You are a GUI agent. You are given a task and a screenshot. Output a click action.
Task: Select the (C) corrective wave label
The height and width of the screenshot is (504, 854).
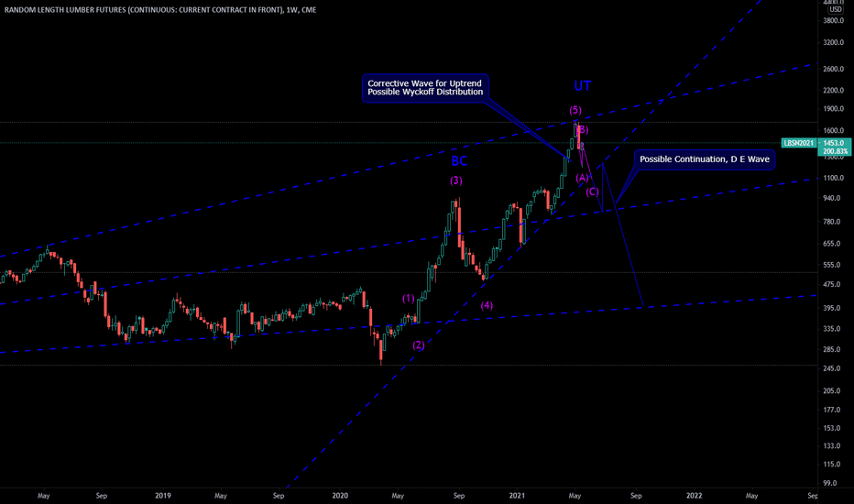tap(593, 192)
